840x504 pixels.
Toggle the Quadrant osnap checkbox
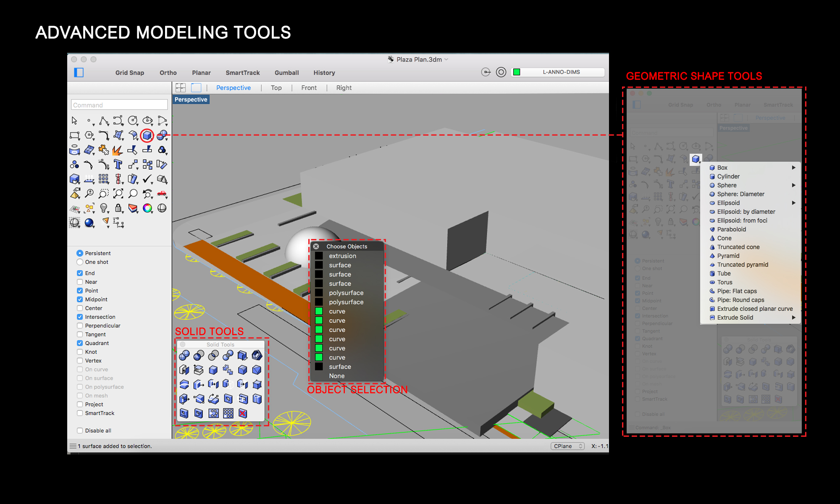point(80,343)
